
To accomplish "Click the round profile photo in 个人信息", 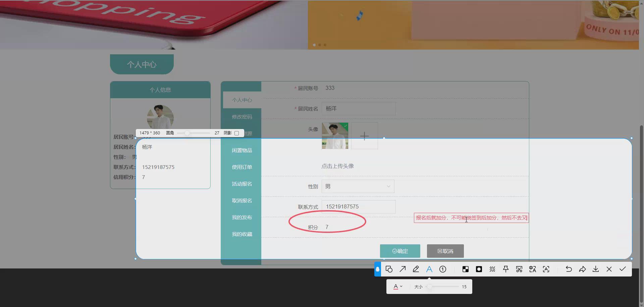I will (x=160, y=117).
